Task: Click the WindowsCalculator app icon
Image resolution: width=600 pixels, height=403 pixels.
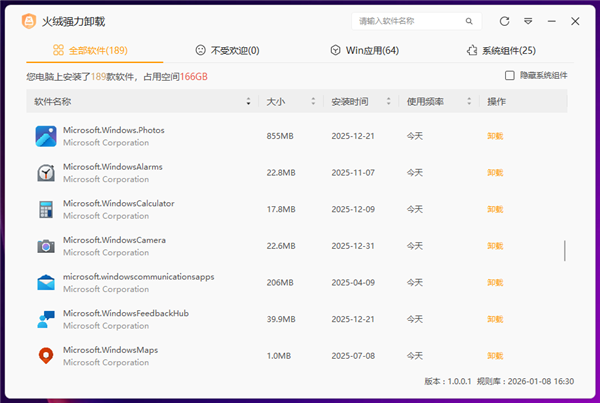Action: click(x=45, y=210)
